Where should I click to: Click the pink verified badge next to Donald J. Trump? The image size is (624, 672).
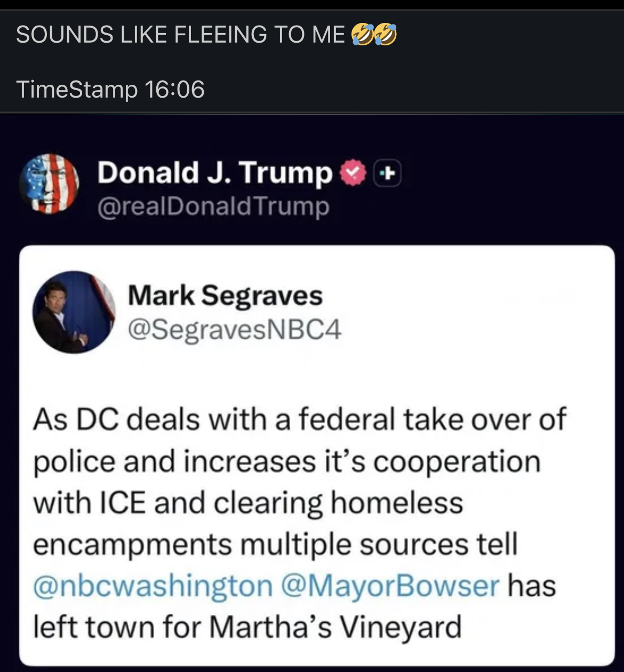pyautogui.click(x=352, y=172)
